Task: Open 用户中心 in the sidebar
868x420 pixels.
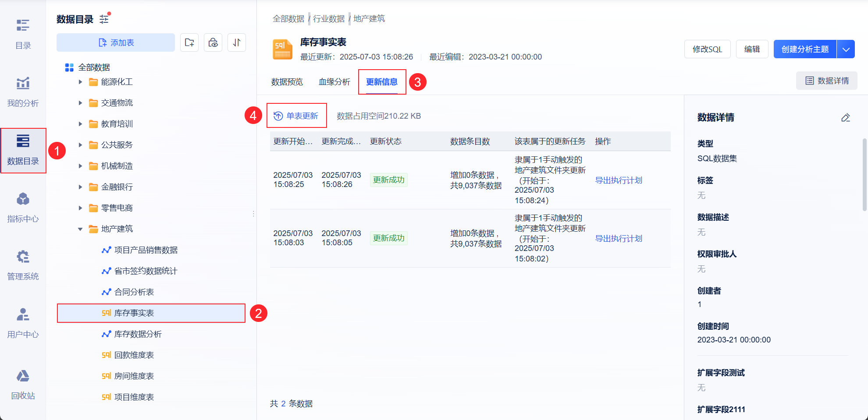Action: click(23, 323)
